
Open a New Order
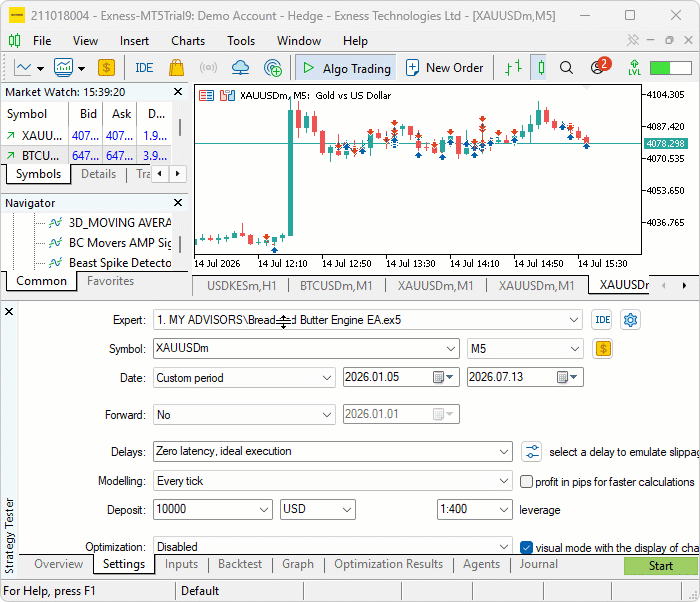(x=445, y=68)
